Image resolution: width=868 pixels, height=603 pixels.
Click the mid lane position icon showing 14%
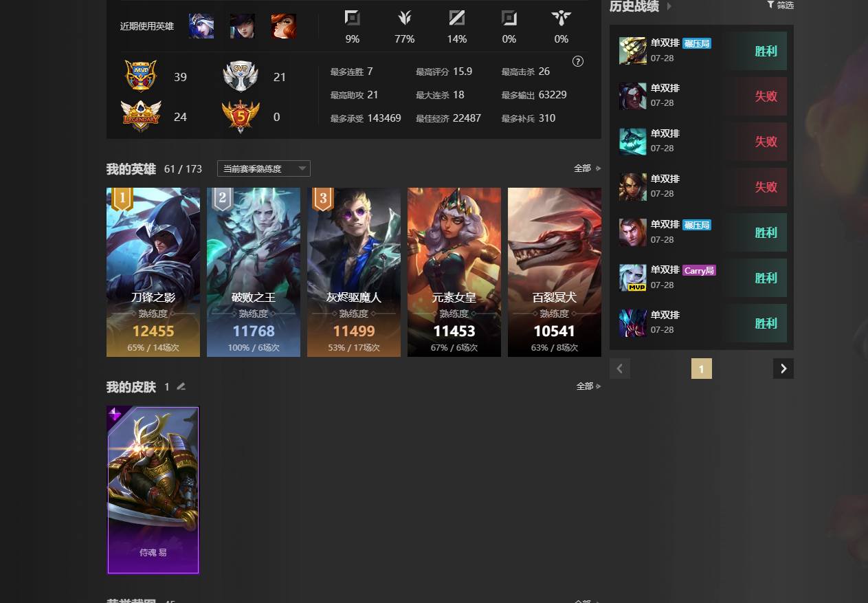pyautogui.click(x=457, y=18)
